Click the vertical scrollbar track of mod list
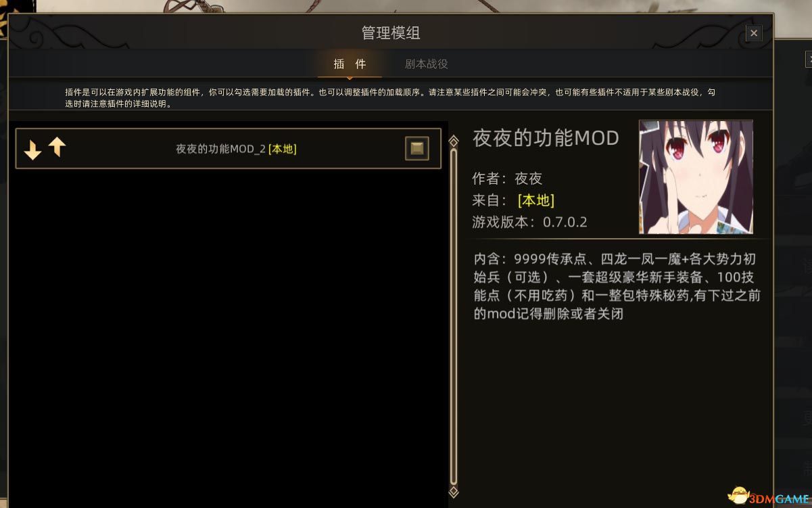 tap(454, 316)
